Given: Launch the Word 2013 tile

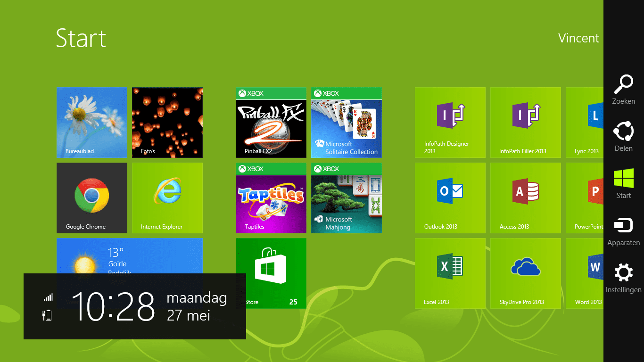Looking at the screenshot, I should click(x=585, y=273).
